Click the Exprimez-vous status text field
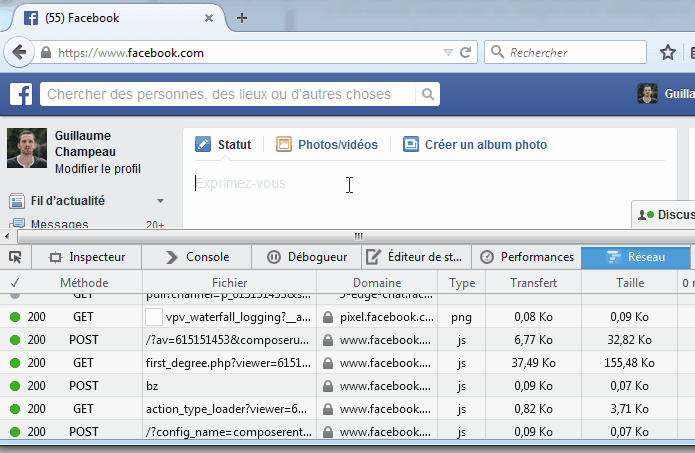Viewport: 695px width, 453px height. tap(426, 184)
